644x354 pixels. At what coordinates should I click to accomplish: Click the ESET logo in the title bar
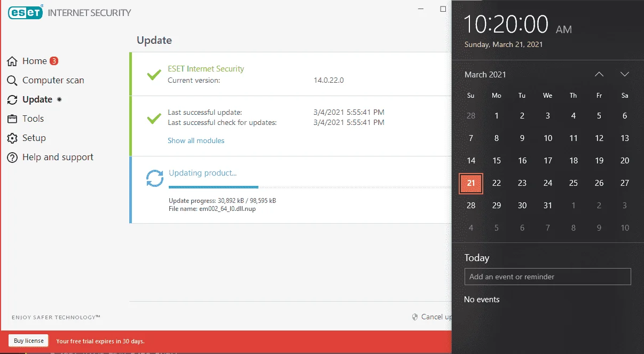25,12
